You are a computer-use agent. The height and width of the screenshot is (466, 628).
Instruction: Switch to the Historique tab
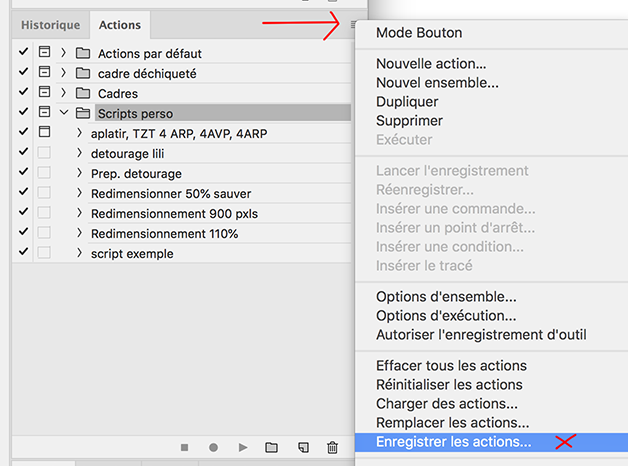click(50, 25)
